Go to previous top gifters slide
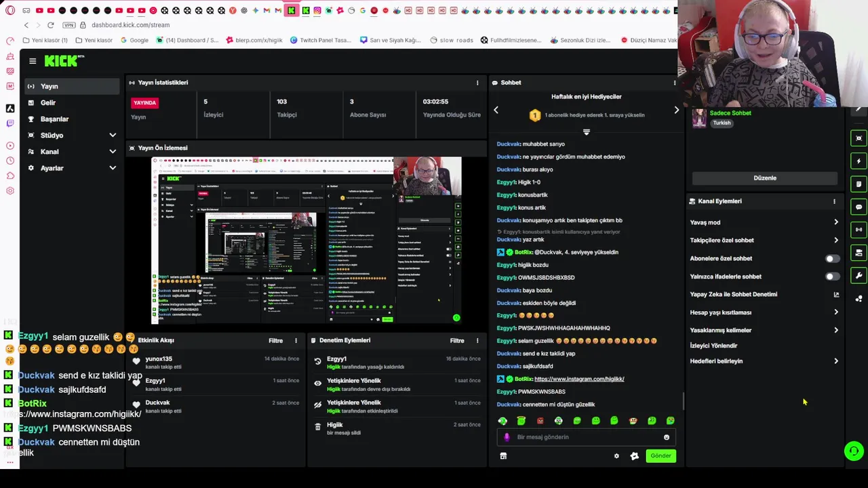Viewport: 868px width, 488px height. [x=496, y=110]
